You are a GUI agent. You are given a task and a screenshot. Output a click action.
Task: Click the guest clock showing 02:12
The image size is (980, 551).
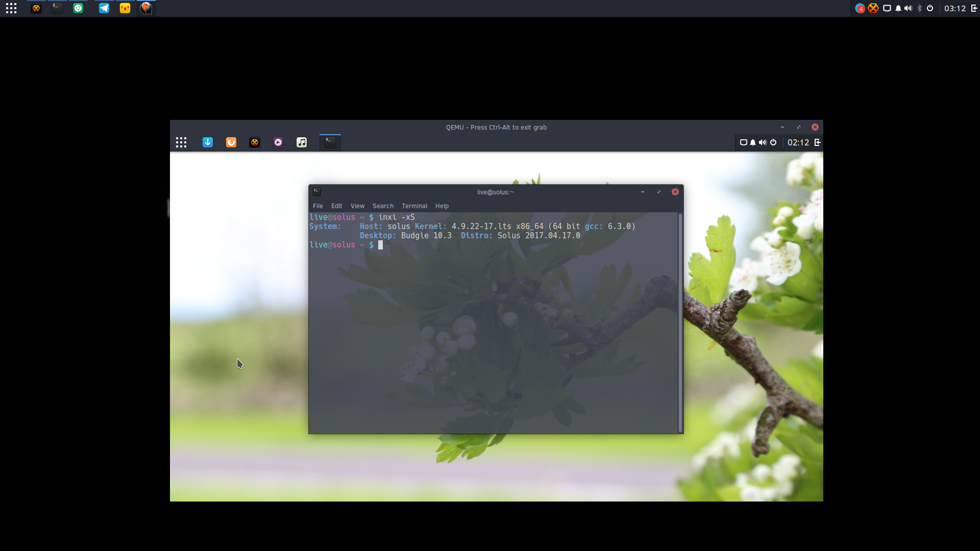click(798, 142)
